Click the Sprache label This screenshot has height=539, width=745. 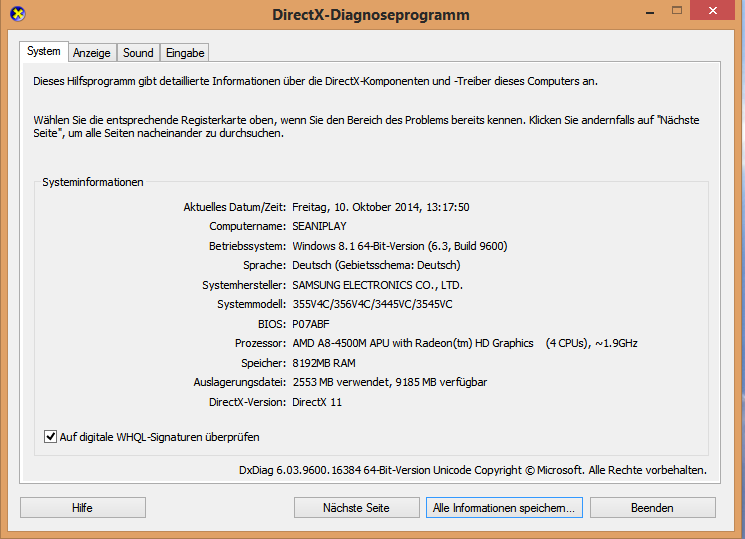pos(265,265)
